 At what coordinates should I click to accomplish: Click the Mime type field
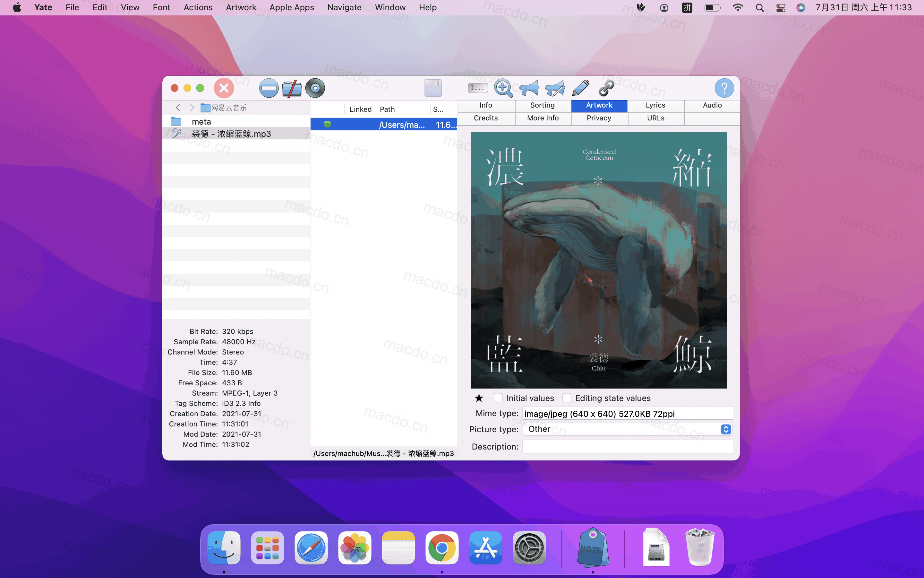pyautogui.click(x=627, y=414)
